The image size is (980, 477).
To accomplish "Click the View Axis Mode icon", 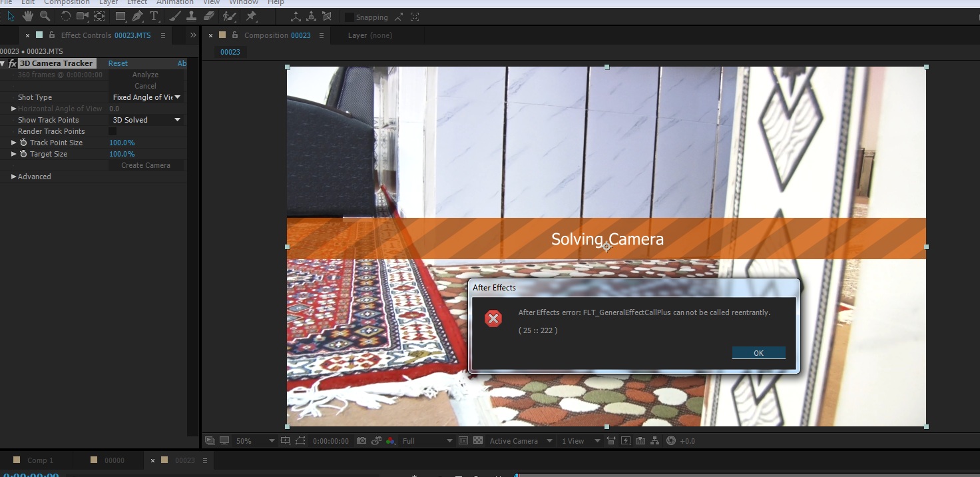I will click(326, 16).
